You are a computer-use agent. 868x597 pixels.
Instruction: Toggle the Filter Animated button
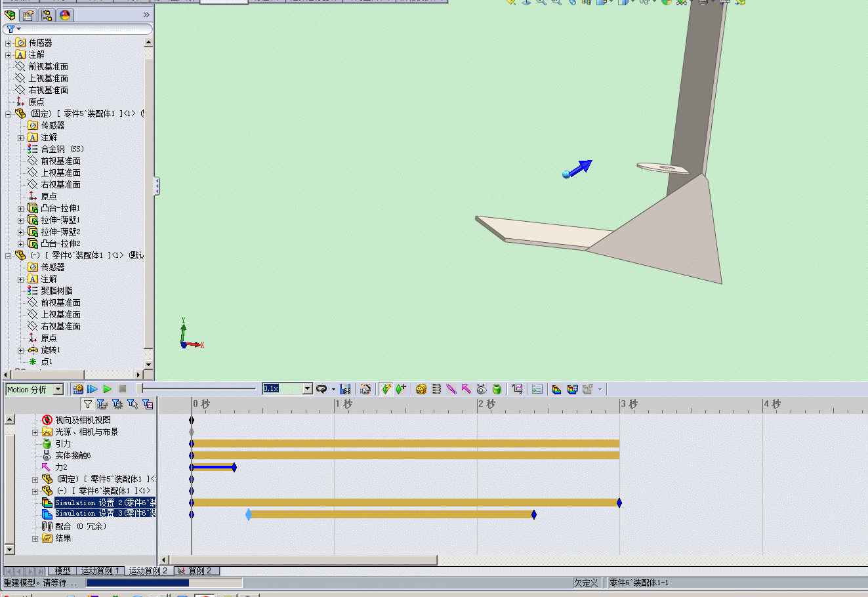click(102, 404)
